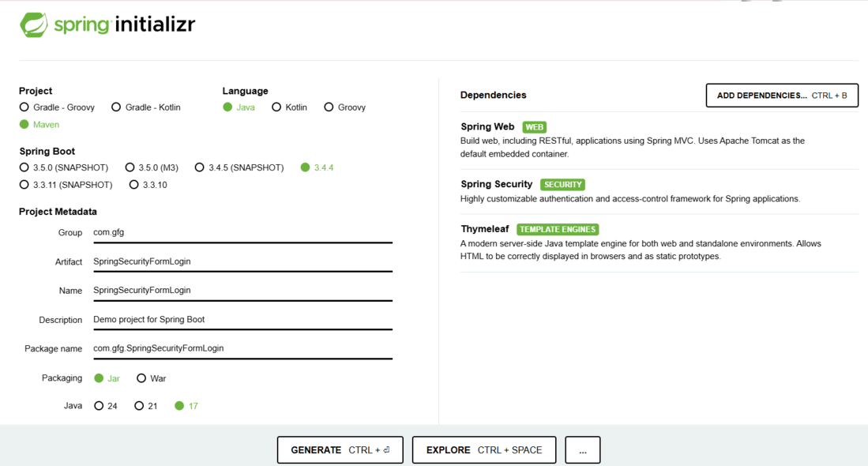Click the Language section heading
This screenshot has height=466, width=868.
245,91
